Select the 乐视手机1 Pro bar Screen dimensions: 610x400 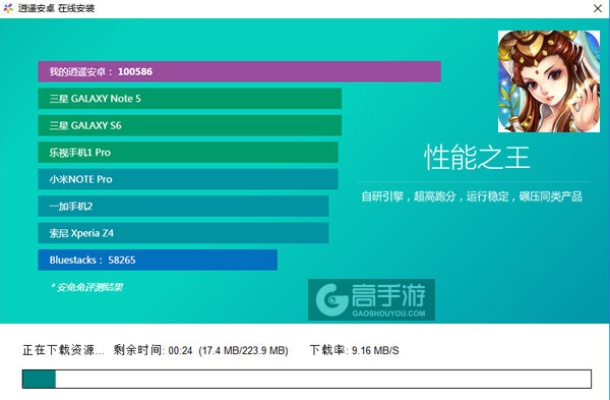(188, 152)
